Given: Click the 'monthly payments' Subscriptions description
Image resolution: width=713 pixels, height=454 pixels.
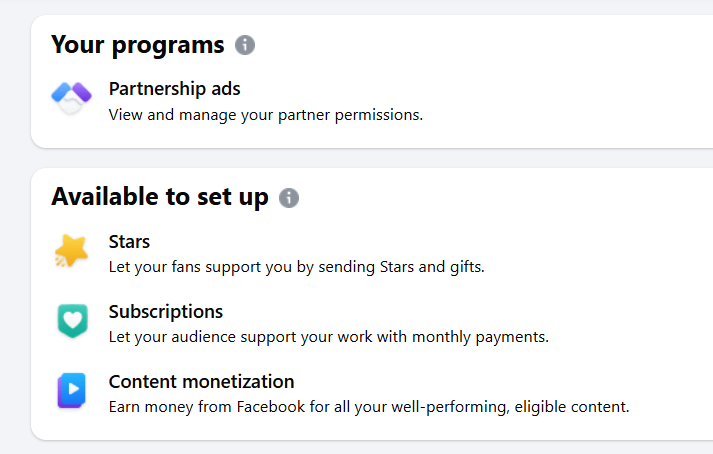Looking at the screenshot, I should click(328, 337).
